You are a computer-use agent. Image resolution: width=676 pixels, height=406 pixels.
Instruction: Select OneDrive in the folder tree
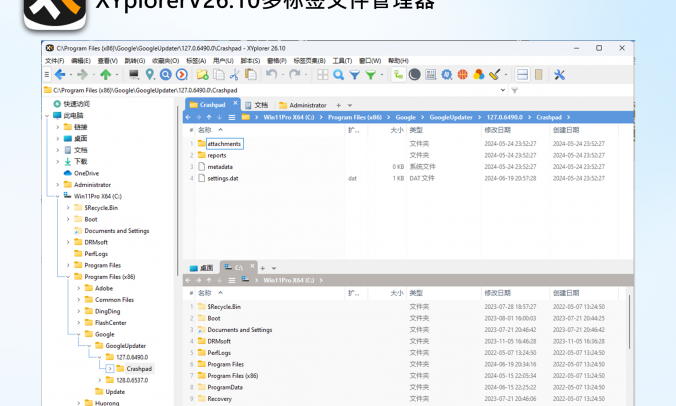[x=86, y=173]
